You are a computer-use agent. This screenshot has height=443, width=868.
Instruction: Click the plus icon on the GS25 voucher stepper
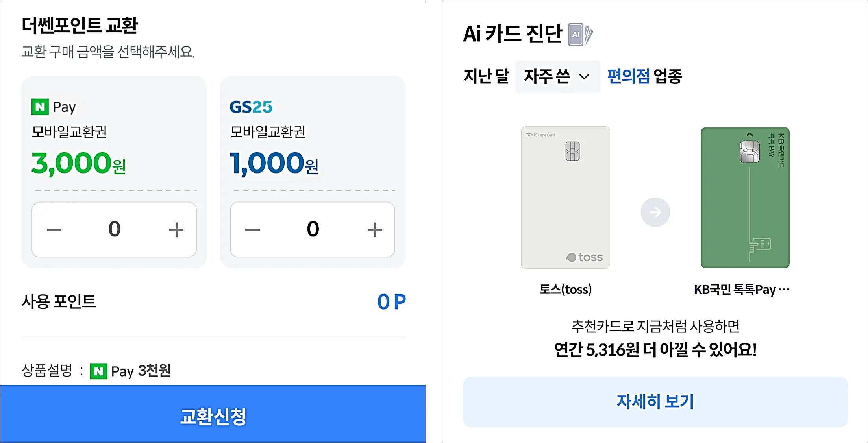[x=375, y=229]
